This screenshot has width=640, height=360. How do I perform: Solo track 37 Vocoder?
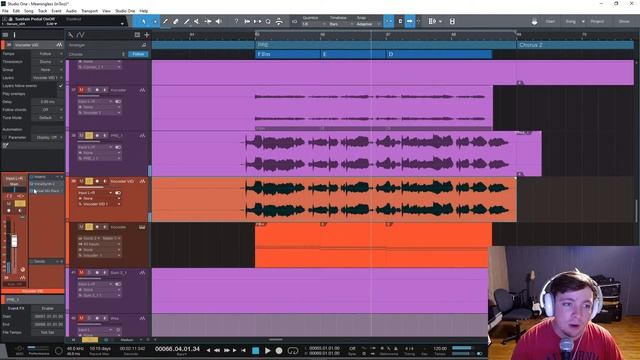pyautogui.click(x=89, y=90)
